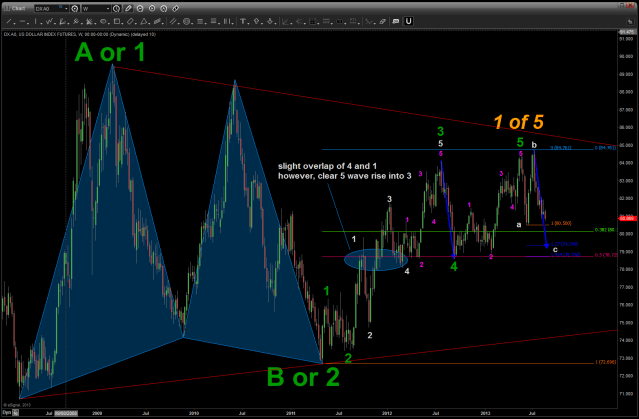Click the red current price tag on axis
639x419 pixels.
pos(626,218)
